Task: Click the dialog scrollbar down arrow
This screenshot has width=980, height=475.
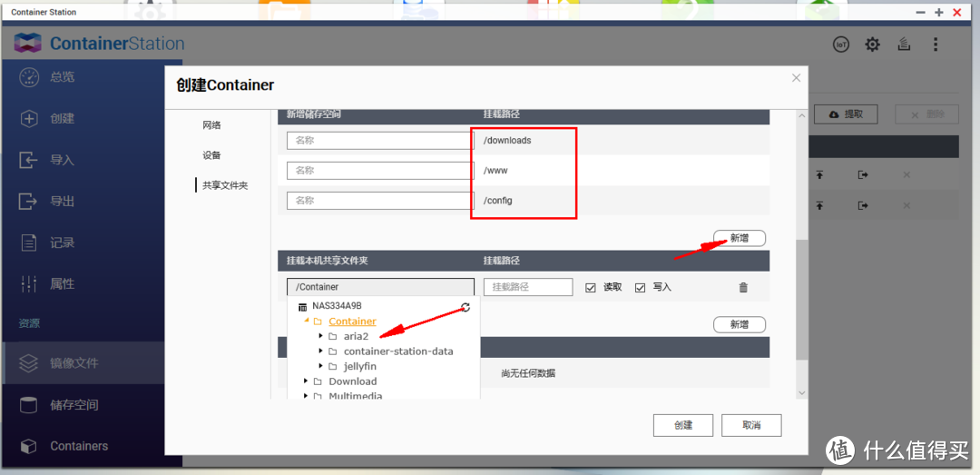Action: tap(801, 392)
